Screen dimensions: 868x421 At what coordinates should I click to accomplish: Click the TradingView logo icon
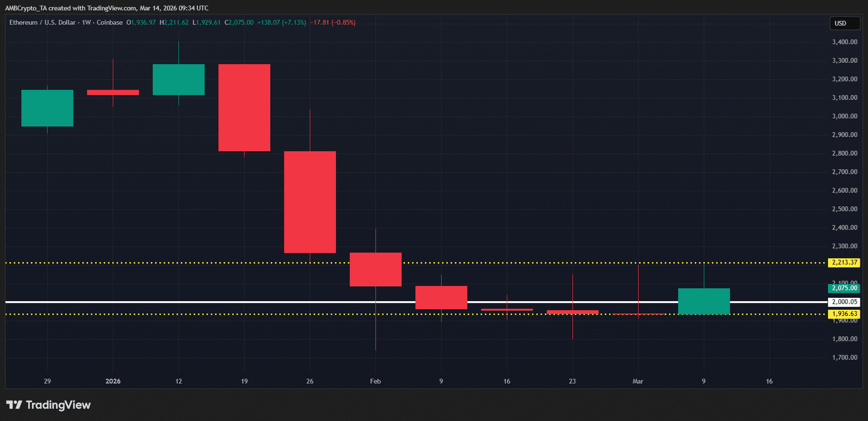[14, 405]
